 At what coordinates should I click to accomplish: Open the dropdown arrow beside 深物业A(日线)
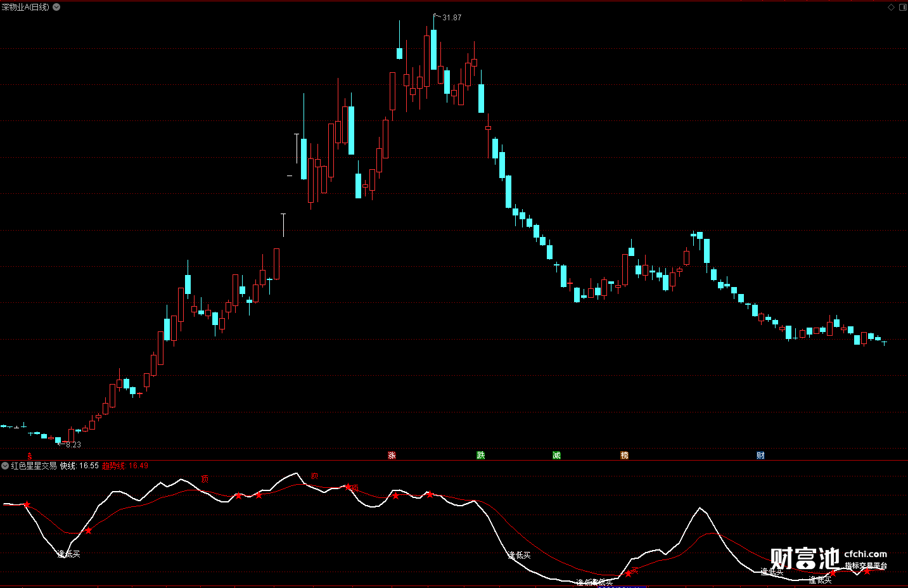click(56, 7)
